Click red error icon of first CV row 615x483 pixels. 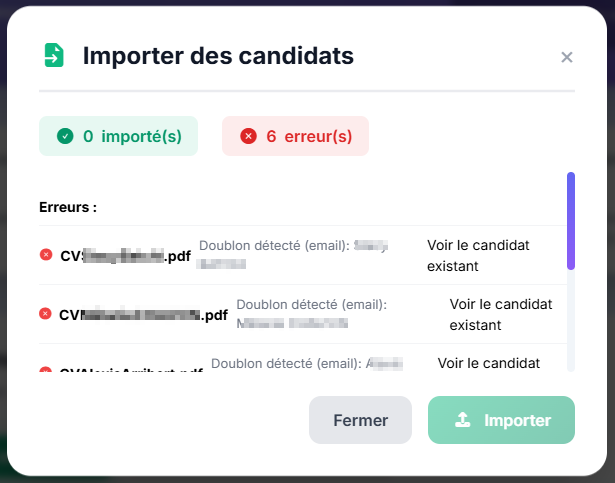(x=45, y=255)
